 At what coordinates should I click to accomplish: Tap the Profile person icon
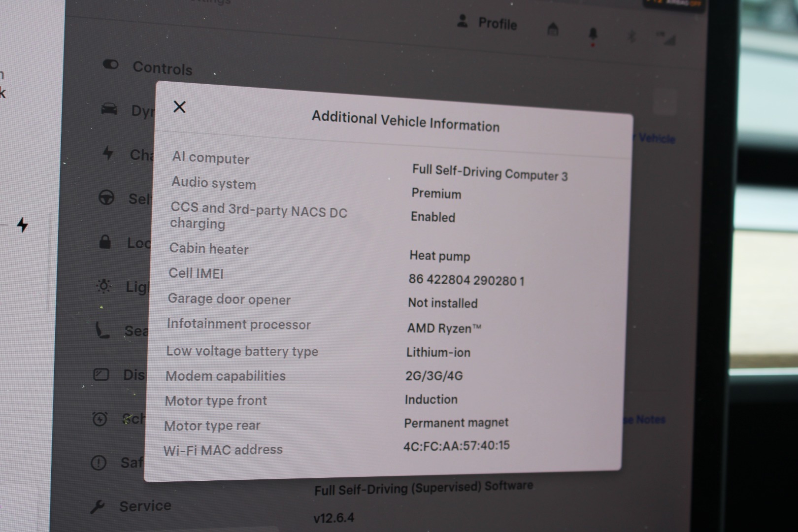click(463, 21)
